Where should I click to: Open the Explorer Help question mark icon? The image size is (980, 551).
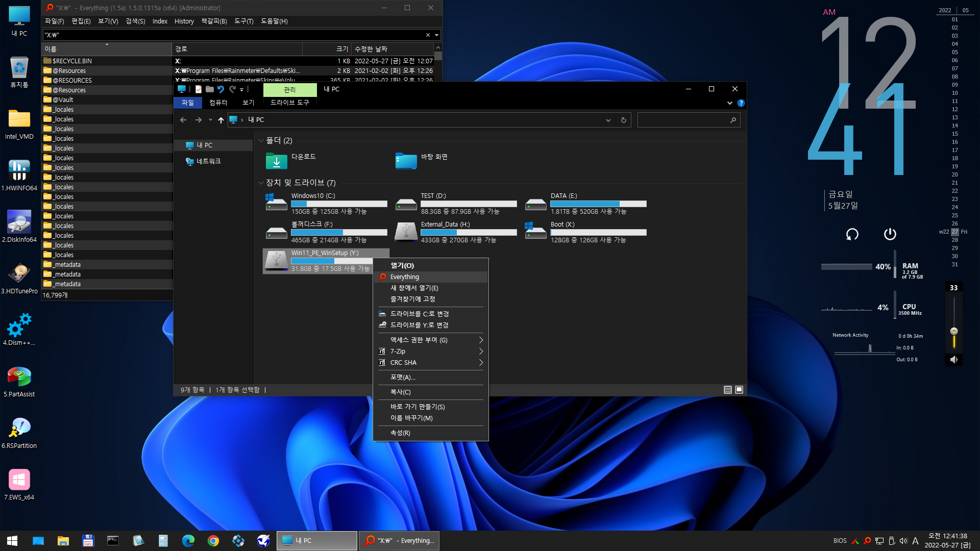point(741,103)
